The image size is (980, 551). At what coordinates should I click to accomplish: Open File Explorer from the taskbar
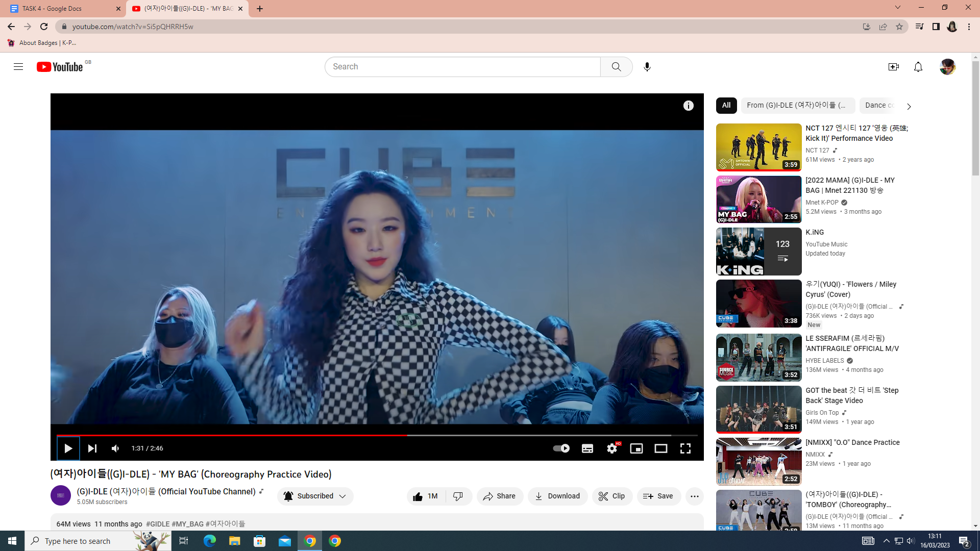point(234,541)
